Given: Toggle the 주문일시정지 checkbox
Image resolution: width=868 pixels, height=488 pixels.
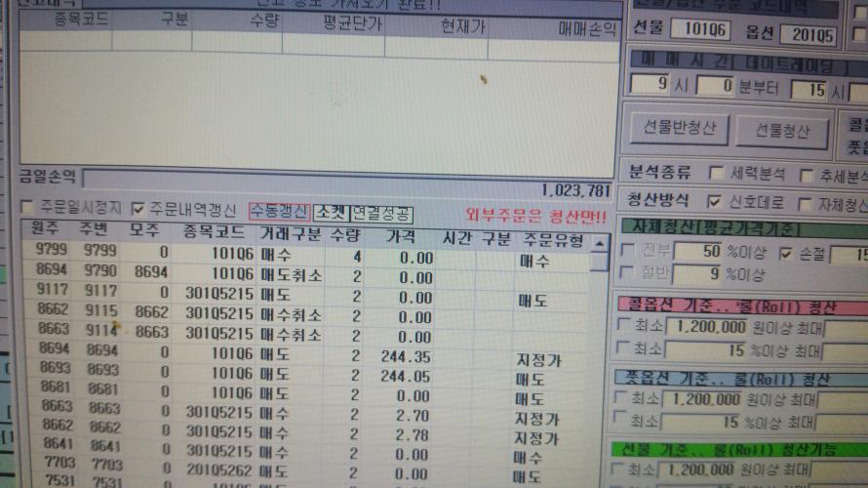Looking at the screenshot, I should [x=27, y=208].
